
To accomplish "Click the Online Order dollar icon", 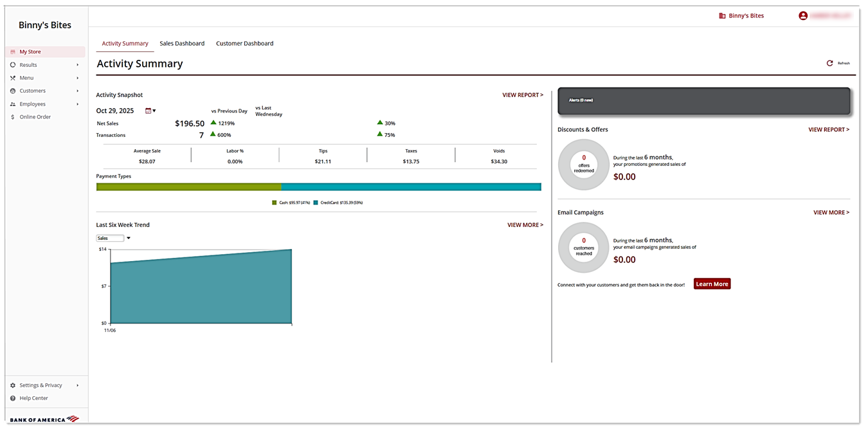I will point(13,117).
